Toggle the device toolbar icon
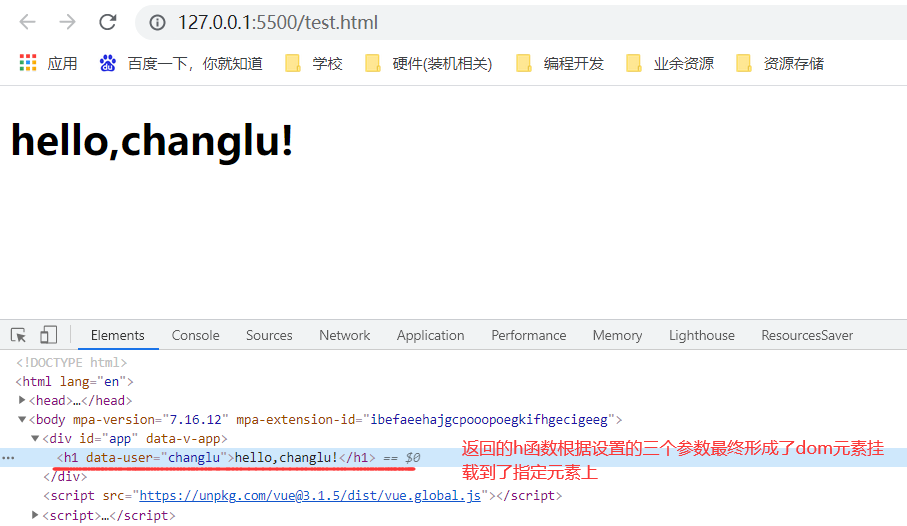The width and height of the screenshot is (907, 526). pyautogui.click(x=48, y=335)
